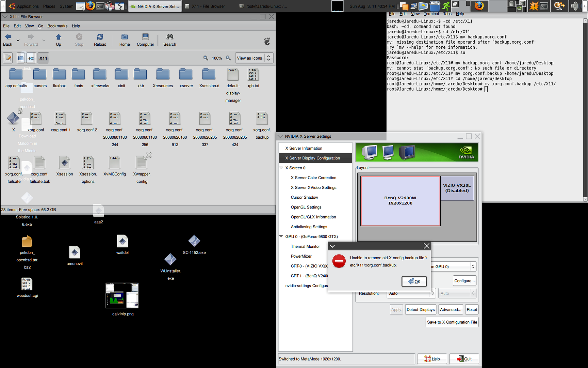Click the Firefox window in workspace switcher

pyautogui.click(x=479, y=6)
